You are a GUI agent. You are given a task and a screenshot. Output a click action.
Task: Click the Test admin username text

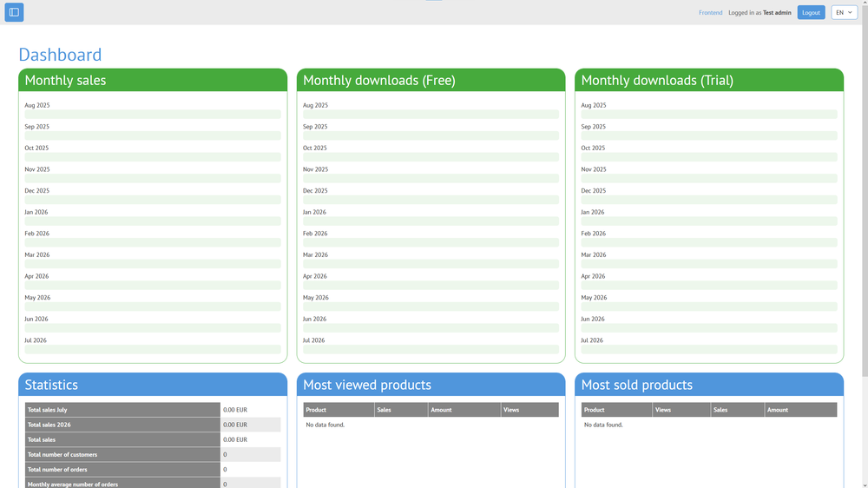[x=777, y=13]
